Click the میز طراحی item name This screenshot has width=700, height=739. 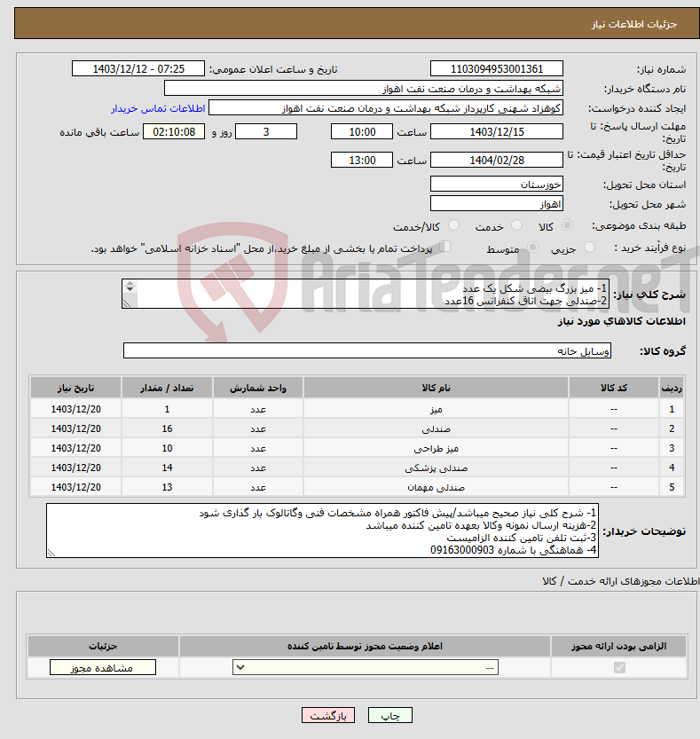coord(436,448)
